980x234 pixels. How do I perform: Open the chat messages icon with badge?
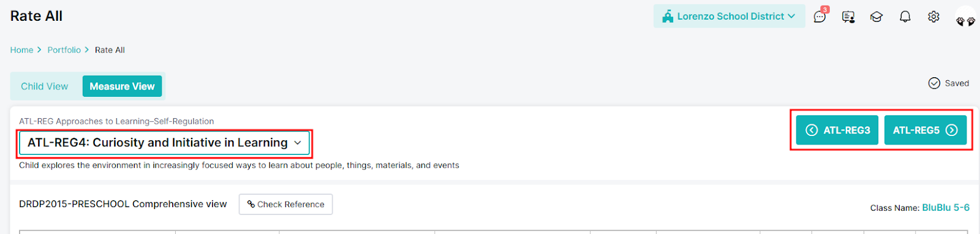[820, 16]
